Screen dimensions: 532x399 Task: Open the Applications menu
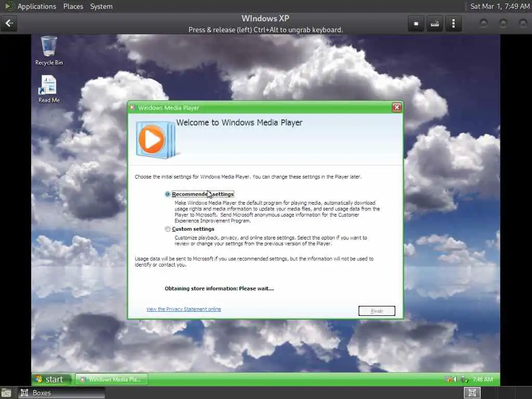click(x=37, y=6)
